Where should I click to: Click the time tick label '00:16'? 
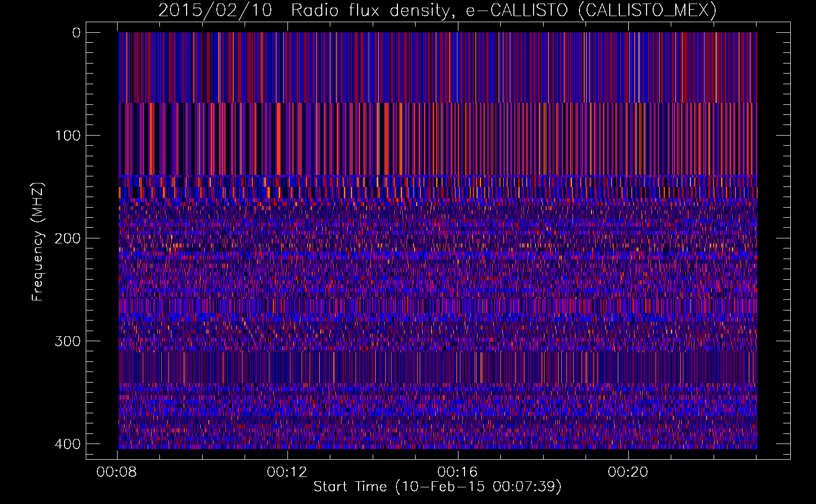click(x=458, y=472)
